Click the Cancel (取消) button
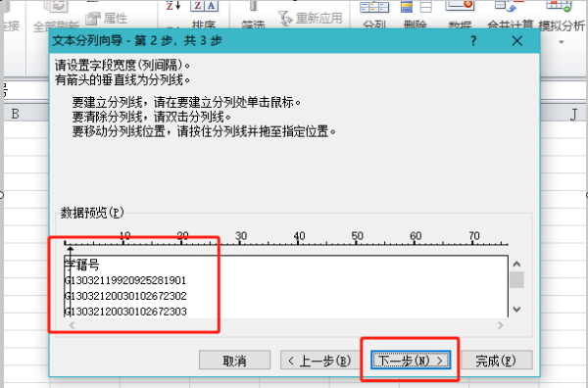The height and width of the screenshot is (388, 588). (x=235, y=361)
